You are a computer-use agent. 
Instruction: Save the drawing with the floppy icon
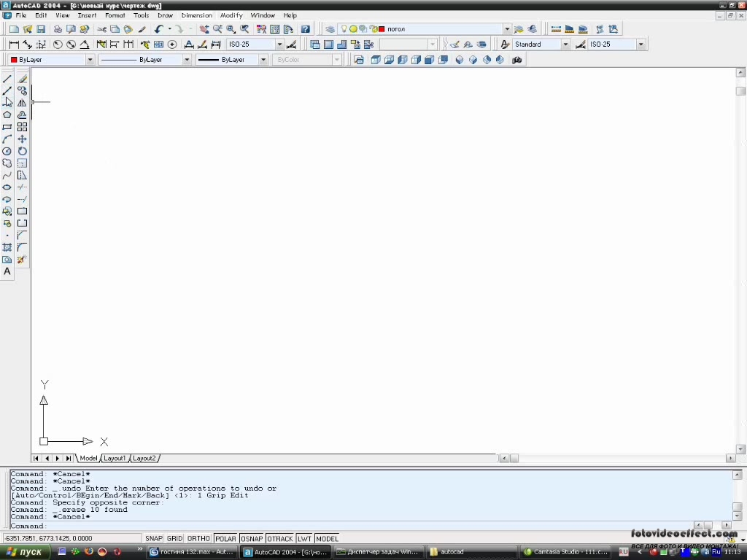pyautogui.click(x=41, y=29)
